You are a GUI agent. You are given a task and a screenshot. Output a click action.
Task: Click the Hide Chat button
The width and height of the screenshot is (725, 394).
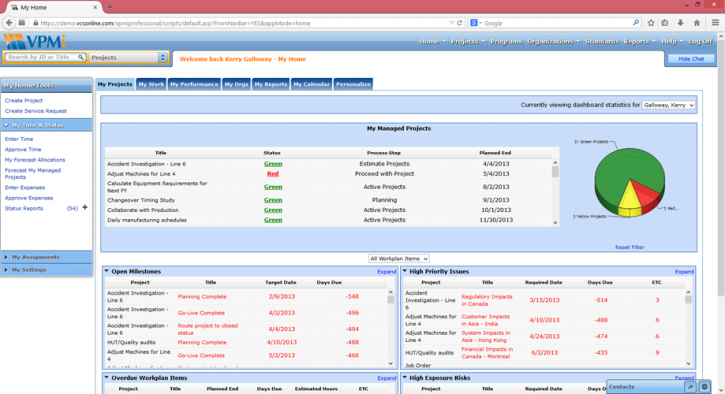click(691, 59)
